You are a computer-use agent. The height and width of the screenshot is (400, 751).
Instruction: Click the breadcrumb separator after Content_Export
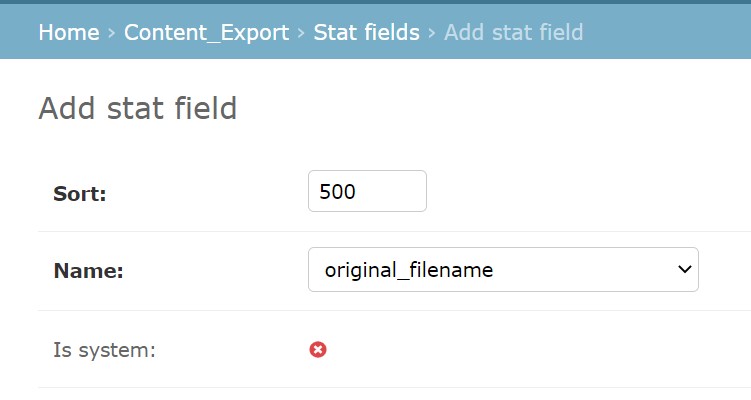(x=301, y=33)
